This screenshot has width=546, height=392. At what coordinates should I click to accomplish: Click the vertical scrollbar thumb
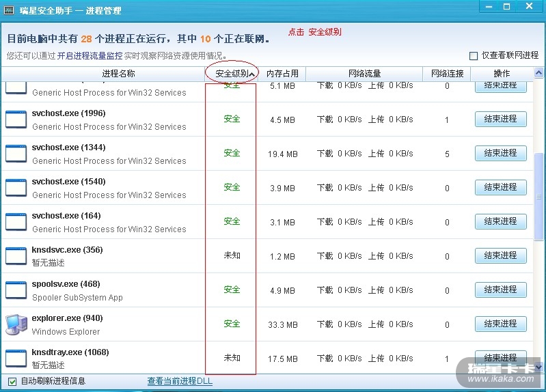click(538, 197)
